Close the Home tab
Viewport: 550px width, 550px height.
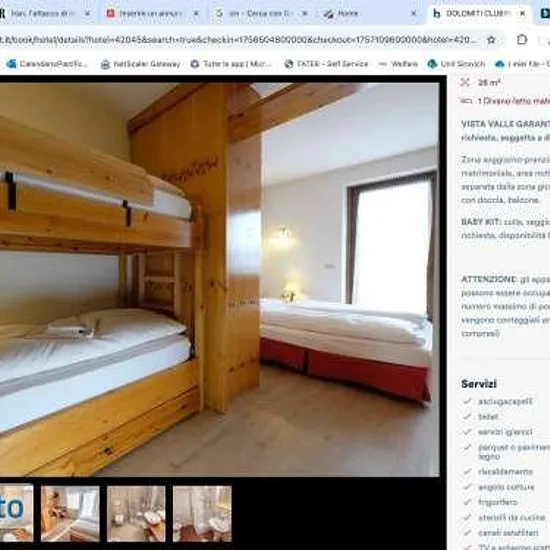point(414,13)
